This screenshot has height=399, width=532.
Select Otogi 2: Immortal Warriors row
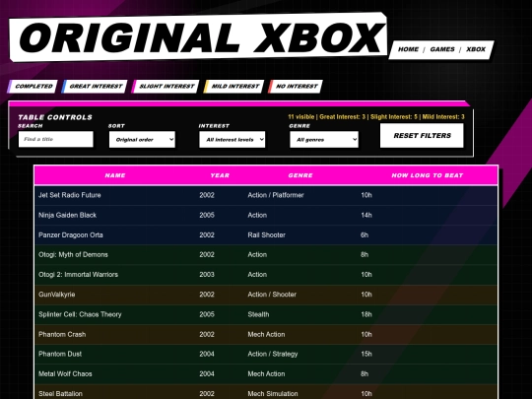click(266, 275)
